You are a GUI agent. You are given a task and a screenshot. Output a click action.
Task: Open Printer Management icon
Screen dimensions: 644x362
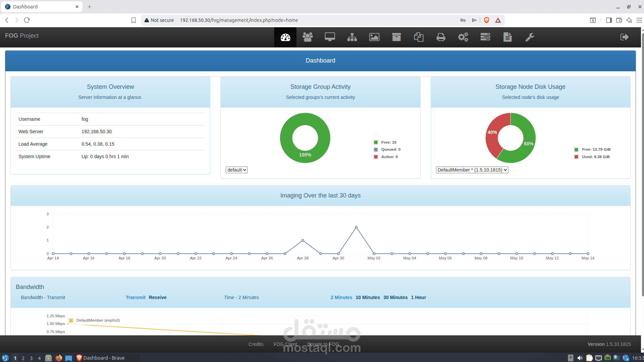441,37
